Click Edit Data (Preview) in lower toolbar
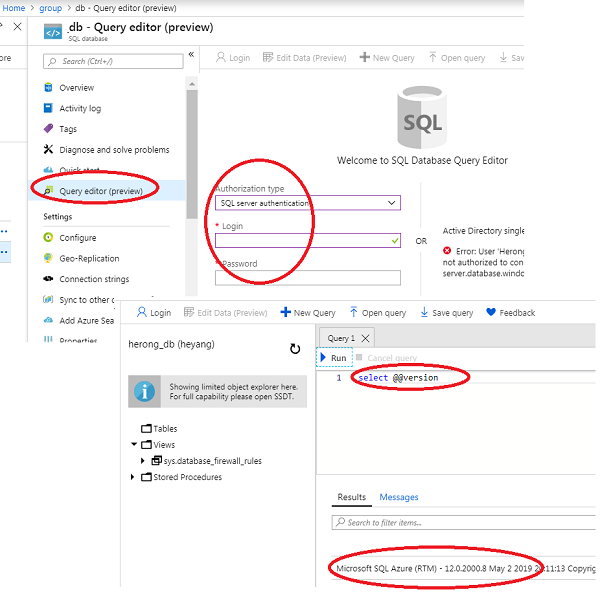Screen dimensions: 600x594 [x=226, y=313]
